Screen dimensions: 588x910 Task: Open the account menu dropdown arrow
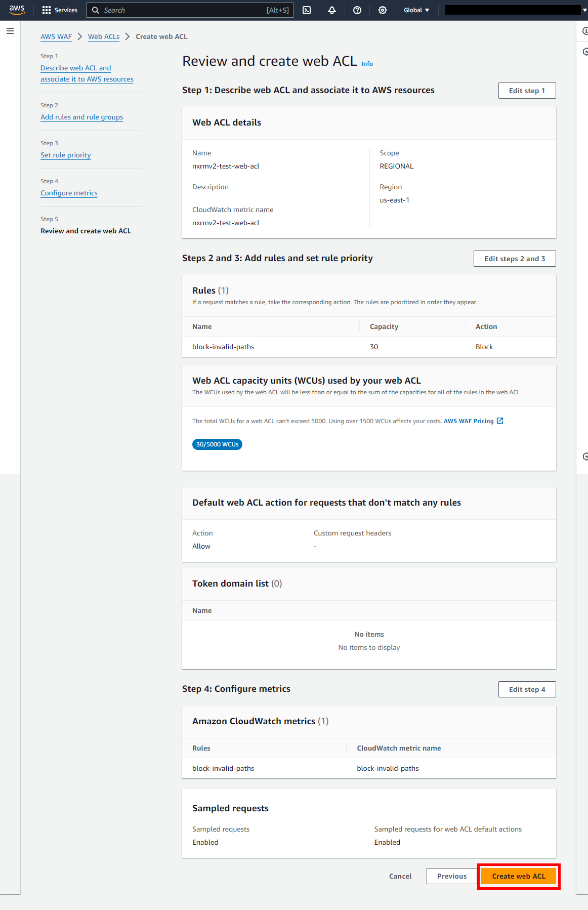[x=584, y=10]
